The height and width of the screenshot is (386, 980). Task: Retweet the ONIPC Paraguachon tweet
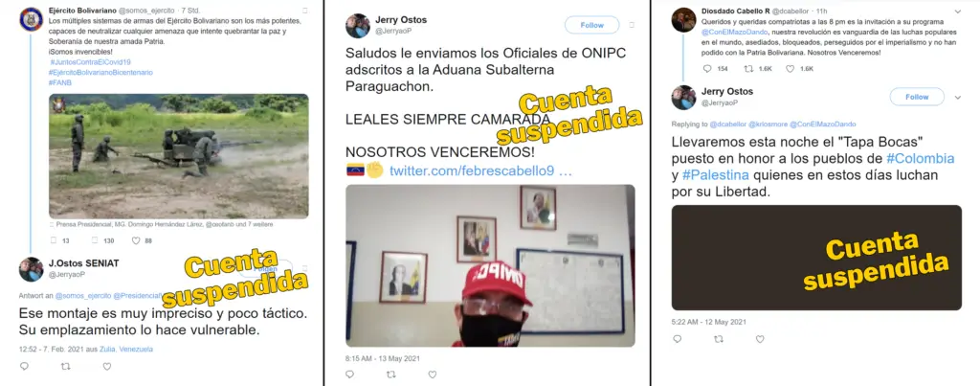coord(390,375)
